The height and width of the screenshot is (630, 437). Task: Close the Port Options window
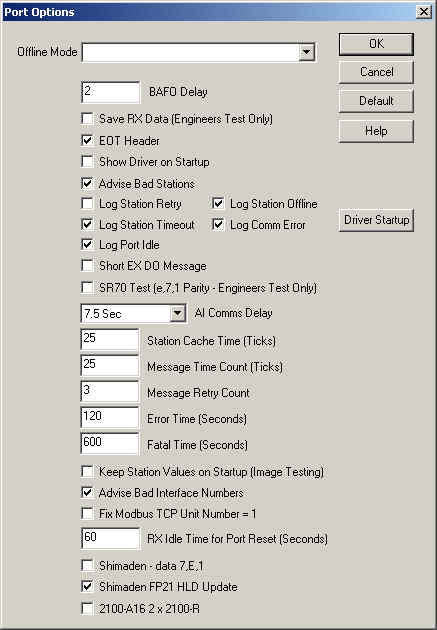click(x=424, y=12)
